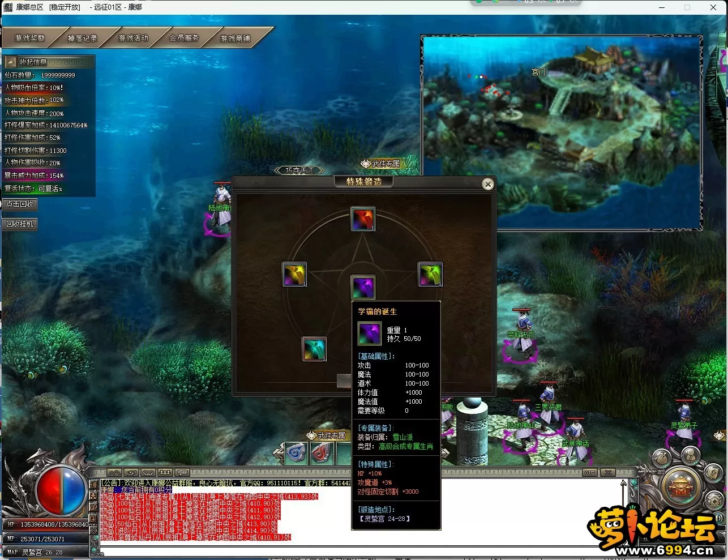Select the teal item in the lower-left forge slot

(x=314, y=349)
